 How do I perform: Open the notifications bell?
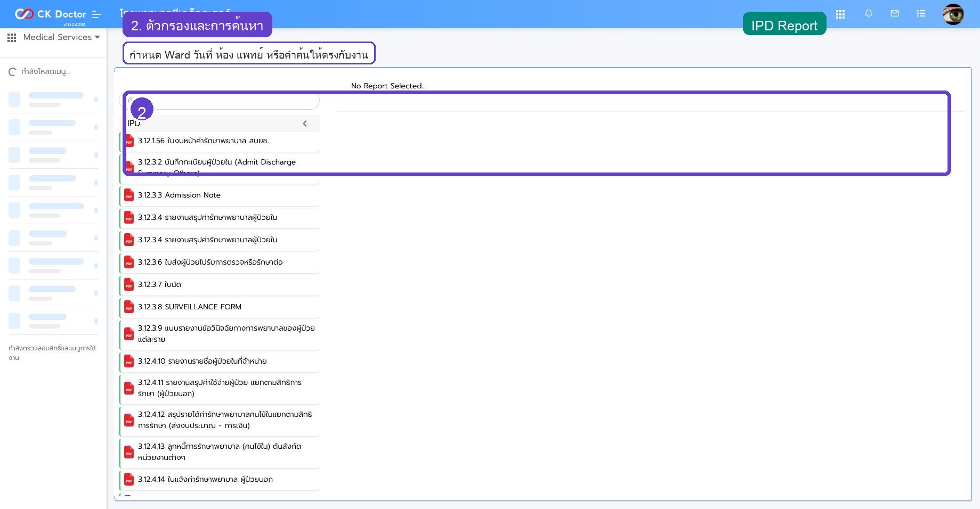(x=869, y=14)
